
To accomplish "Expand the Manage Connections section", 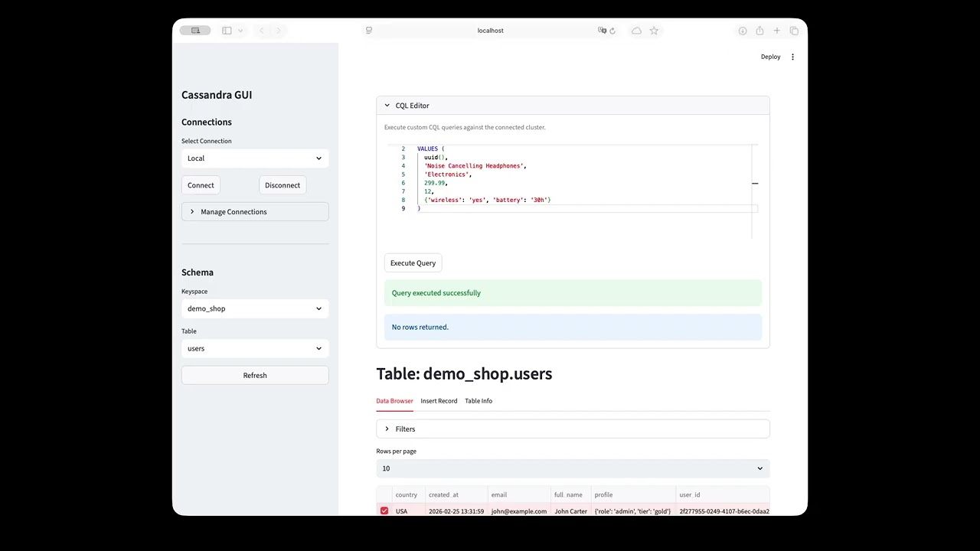I will tap(255, 212).
